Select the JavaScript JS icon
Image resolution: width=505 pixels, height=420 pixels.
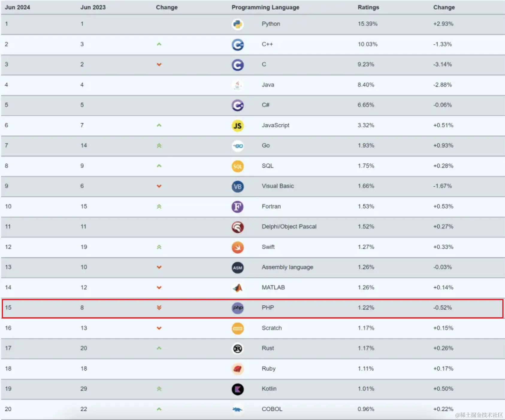click(x=238, y=126)
